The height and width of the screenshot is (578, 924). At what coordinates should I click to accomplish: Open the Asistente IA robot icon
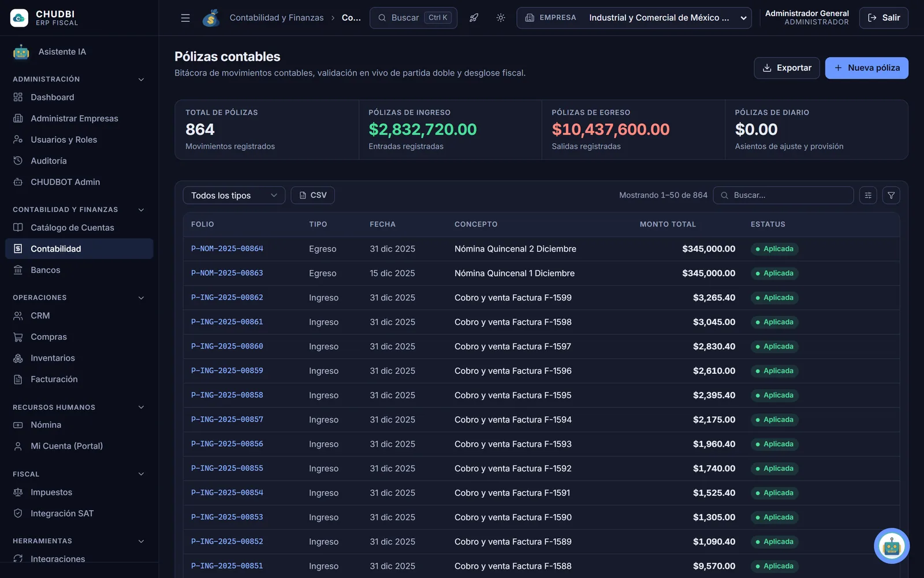pos(21,52)
